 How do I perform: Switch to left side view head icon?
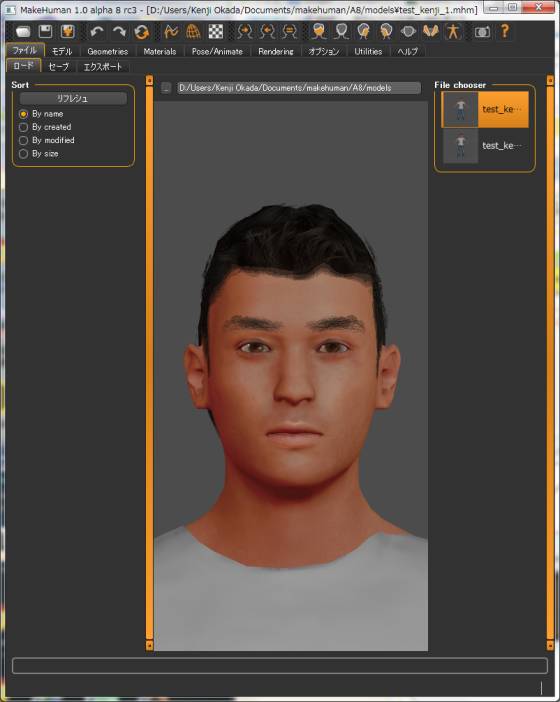pyautogui.click(x=386, y=31)
